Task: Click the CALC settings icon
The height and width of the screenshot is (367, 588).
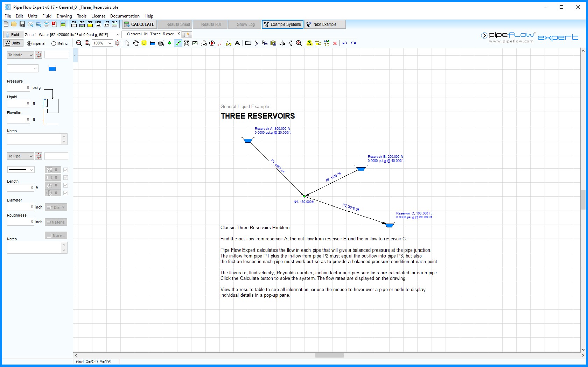Action: pyautogui.click(x=114, y=24)
